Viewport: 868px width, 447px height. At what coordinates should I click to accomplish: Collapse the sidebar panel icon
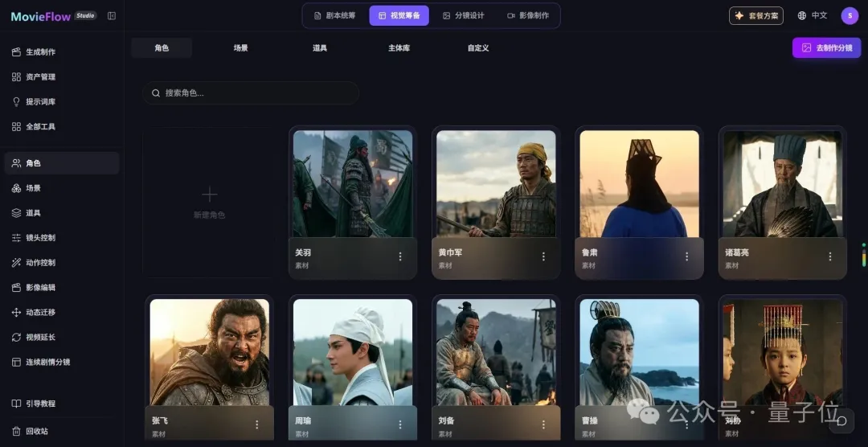click(x=112, y=16)
